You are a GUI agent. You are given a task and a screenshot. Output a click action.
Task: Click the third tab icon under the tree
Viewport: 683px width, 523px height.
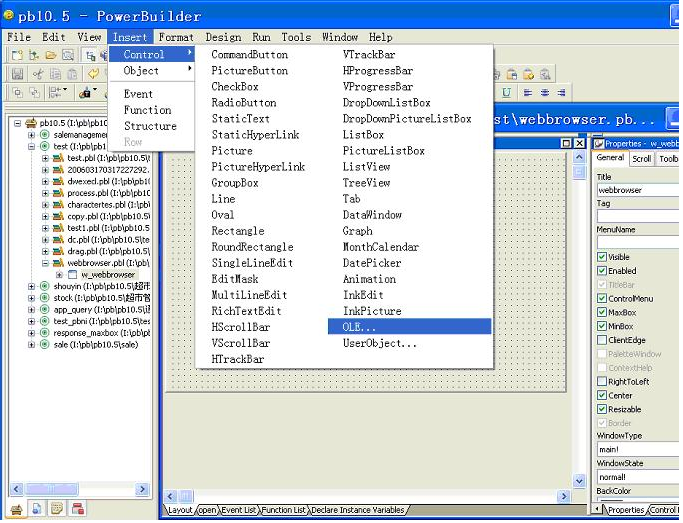[x=57, y=509]
